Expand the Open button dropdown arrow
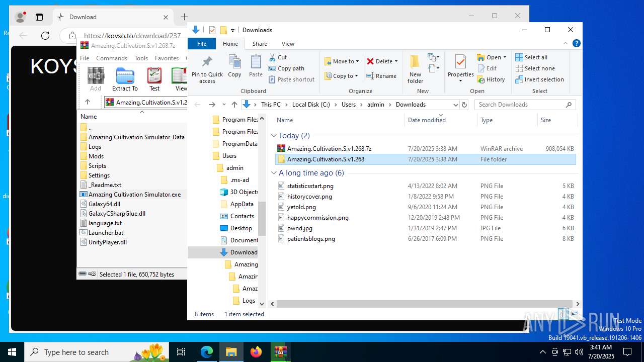The width and height of the screenshot is (644, 362). [x=505, y=57]
